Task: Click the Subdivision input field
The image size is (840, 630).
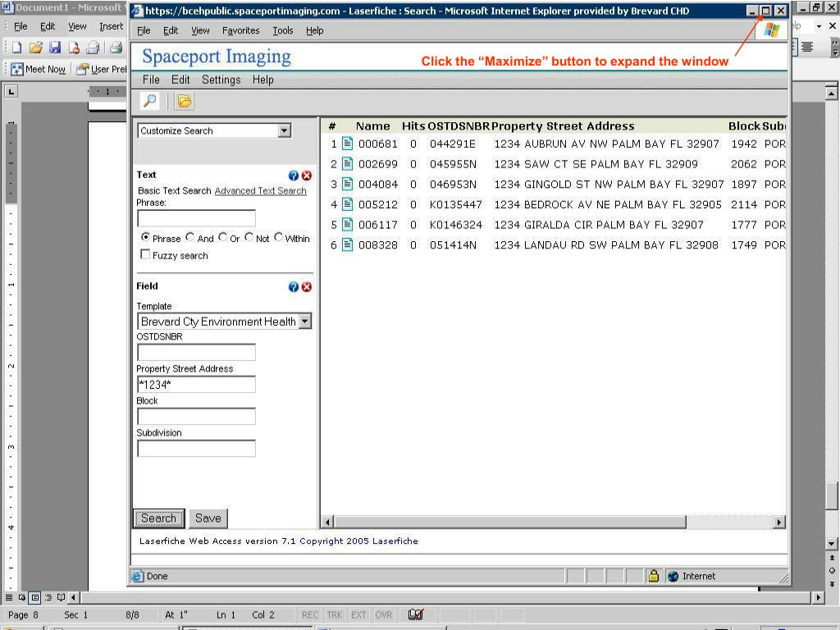Action: [196, 449]
